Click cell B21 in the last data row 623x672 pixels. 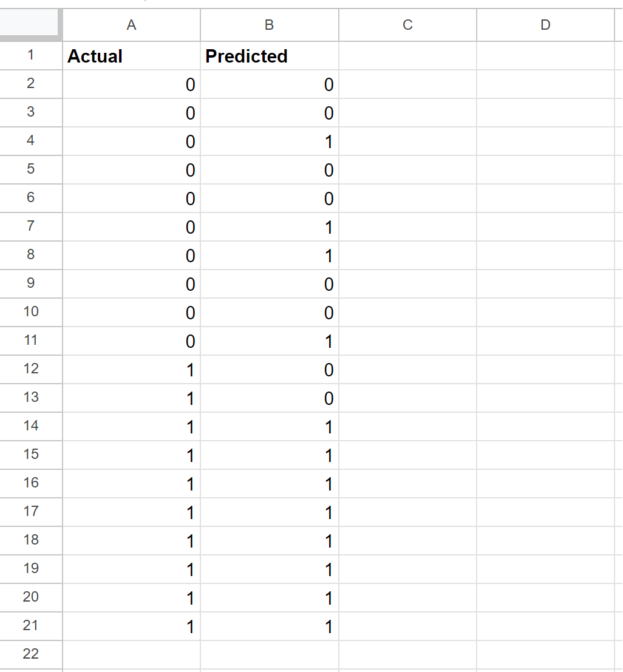(269, 626)
